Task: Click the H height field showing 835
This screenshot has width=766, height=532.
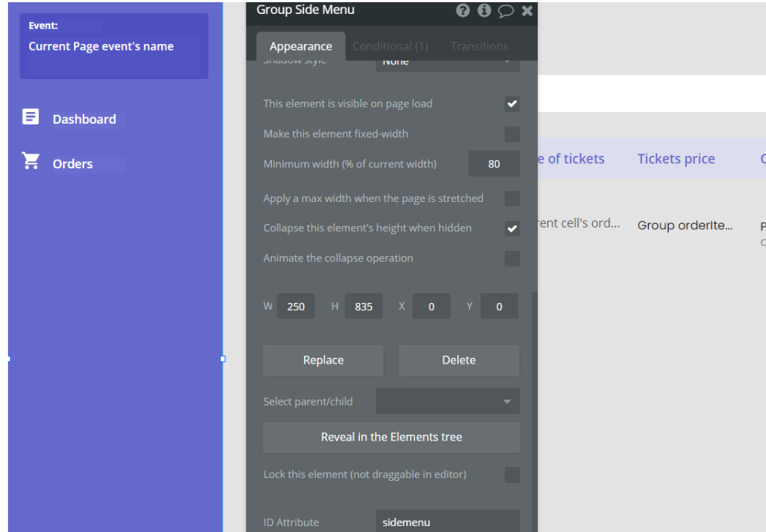Action: (364, 307)
